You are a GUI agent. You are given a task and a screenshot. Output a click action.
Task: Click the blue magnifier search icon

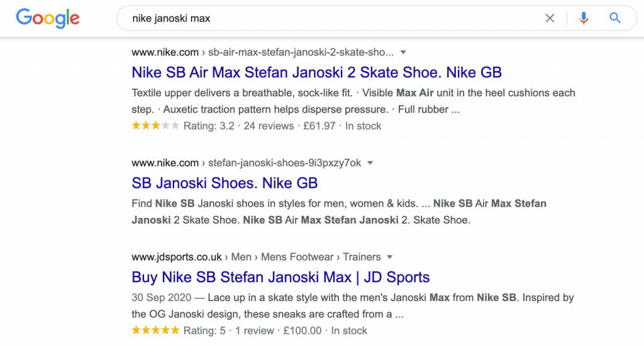coord(614,18)
